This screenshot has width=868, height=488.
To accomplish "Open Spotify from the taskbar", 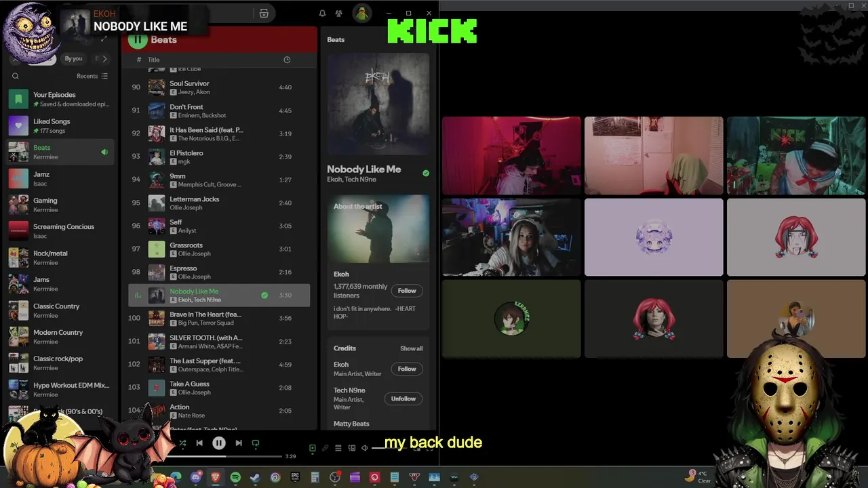I will click(x=235, y=477).
